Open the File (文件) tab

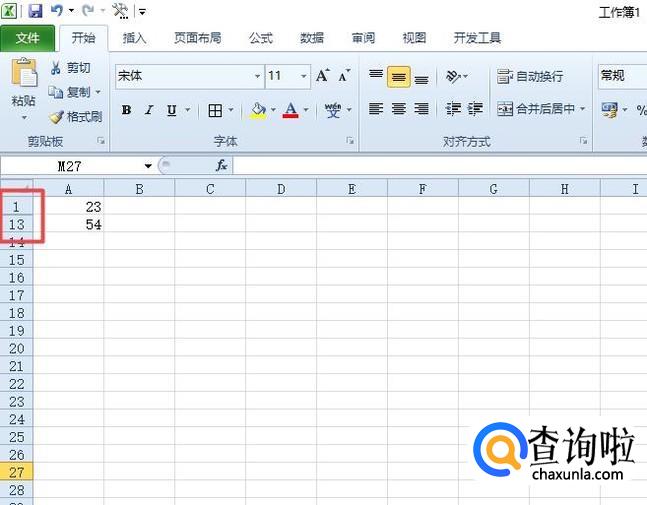pos(28,38)
